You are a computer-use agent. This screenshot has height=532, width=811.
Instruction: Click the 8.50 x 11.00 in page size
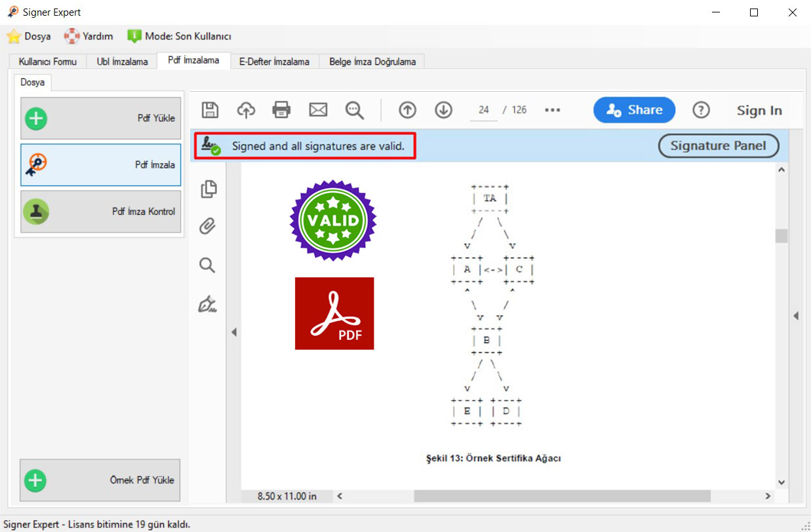point(287,496)
